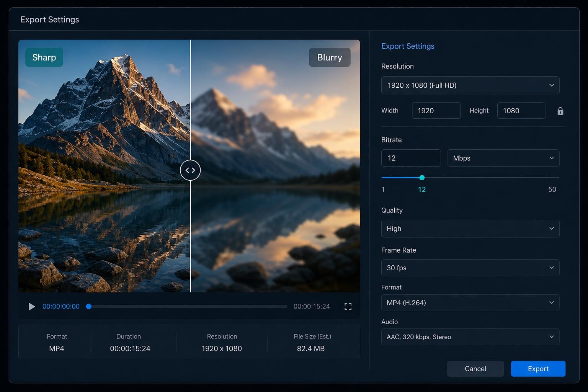The image size is (588, 392).
Task: Click the video timeline scrubber handle
Action: click(89, 307)
